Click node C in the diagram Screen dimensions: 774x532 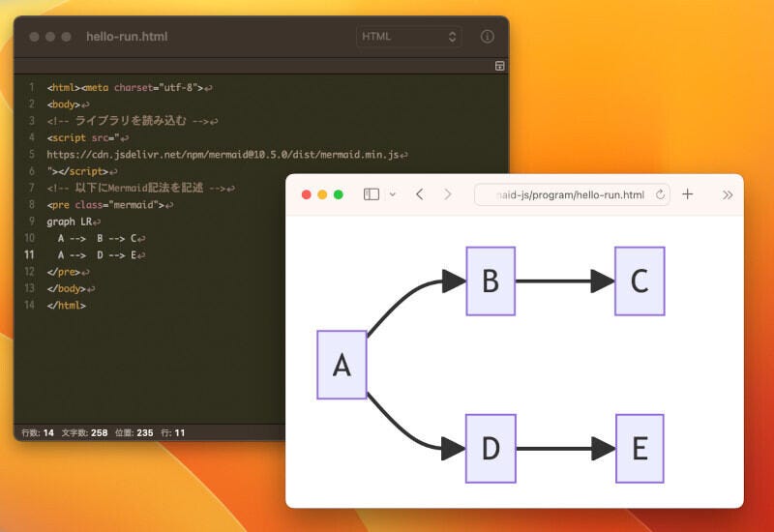click(x=640, y=281)
